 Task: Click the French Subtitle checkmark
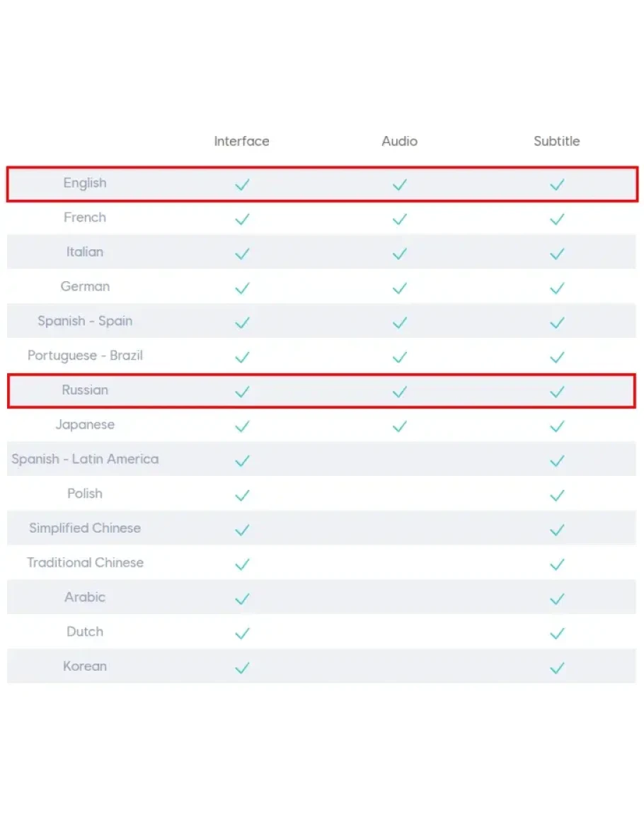pyautogui.click(x=557, y=220)
